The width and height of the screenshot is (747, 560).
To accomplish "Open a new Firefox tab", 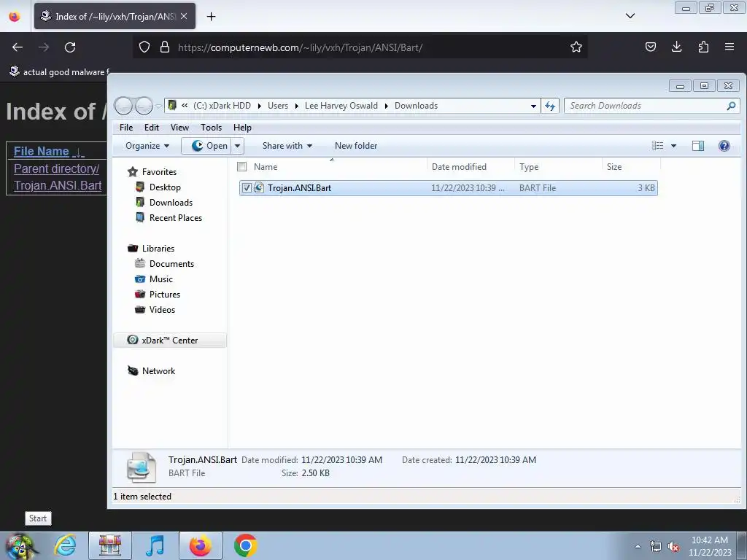I will (x=211, y=17).
